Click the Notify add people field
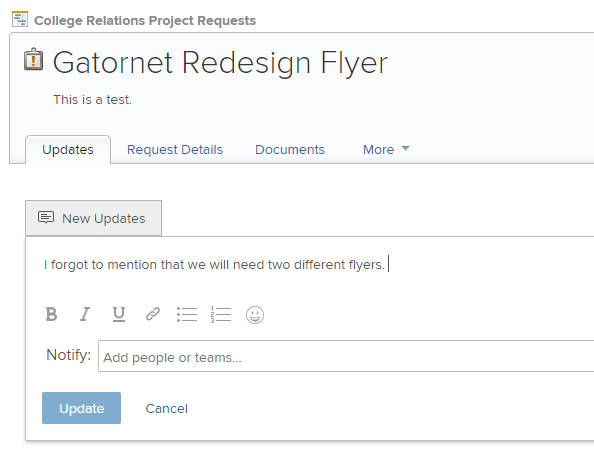 346,356
